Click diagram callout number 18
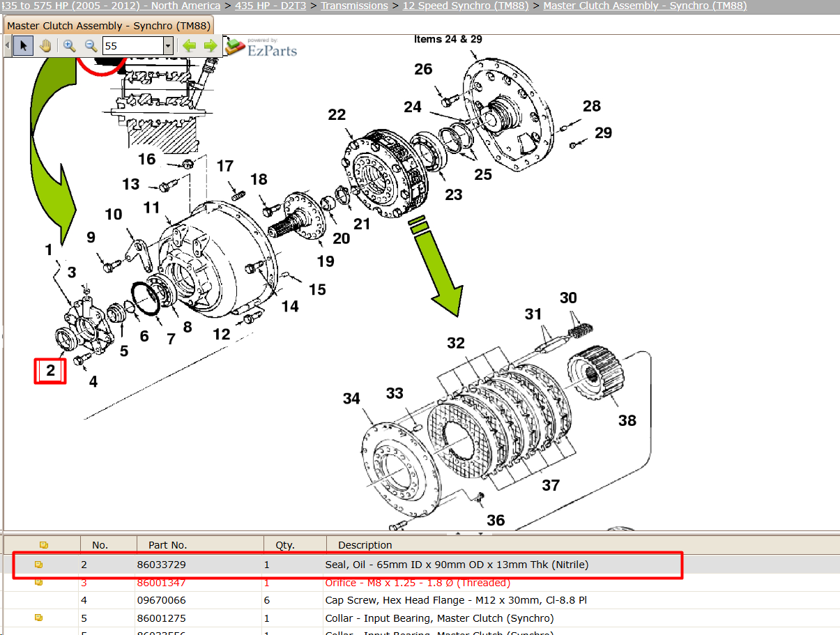Screen dimensions: 840x635 [x=259, y=179]
